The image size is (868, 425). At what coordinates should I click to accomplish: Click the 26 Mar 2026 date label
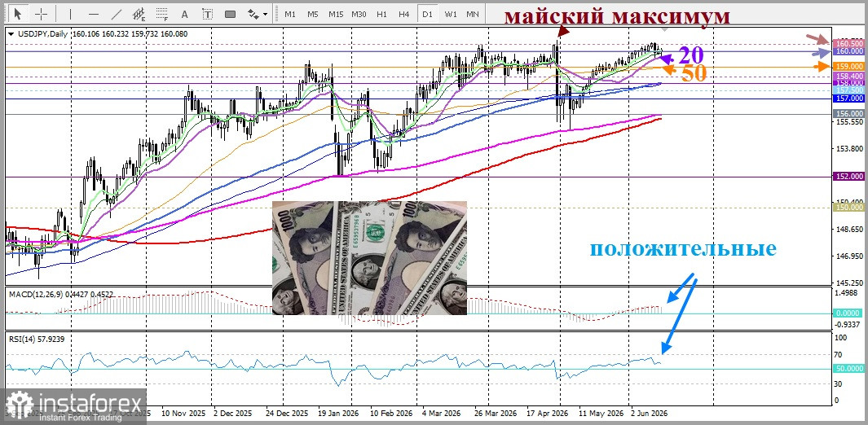[x=495, y=414]
